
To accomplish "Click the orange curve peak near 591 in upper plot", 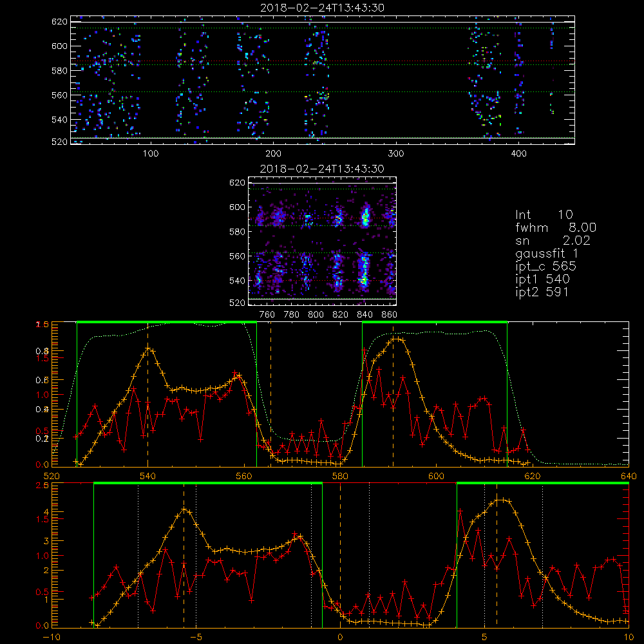I will pos(396,339).
